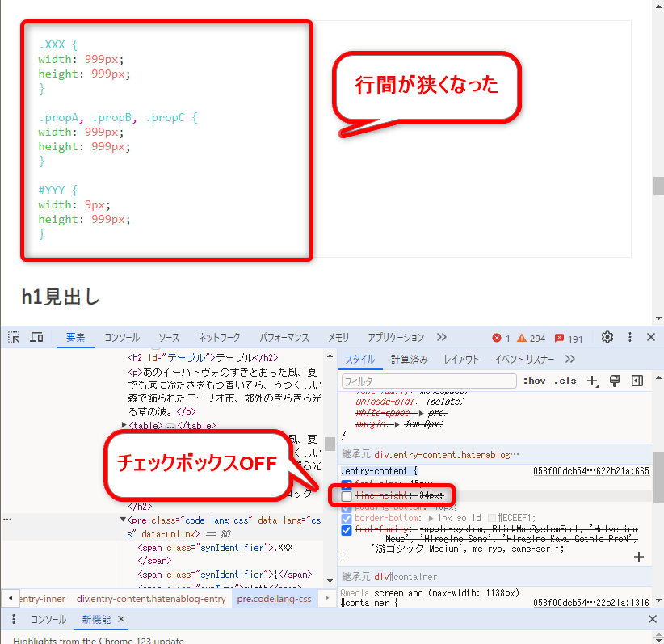Viewport: 664px width, 644px height.
Task: Insert style rule below .entry-content plus
Action: (639, 557)
